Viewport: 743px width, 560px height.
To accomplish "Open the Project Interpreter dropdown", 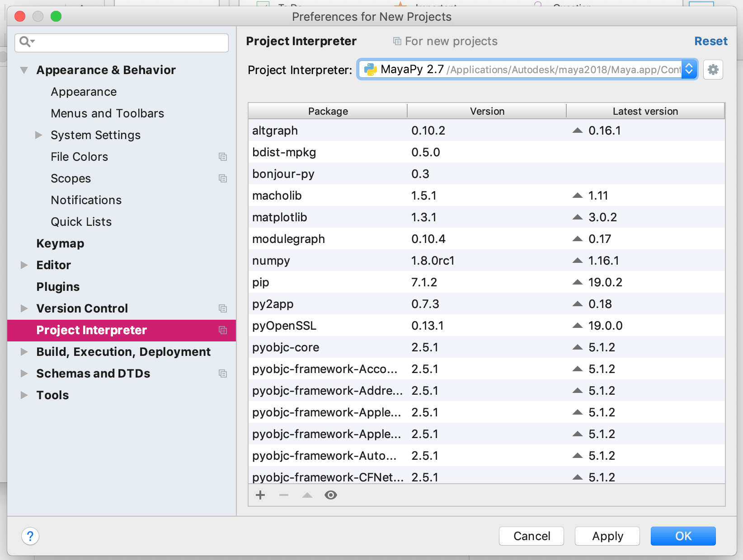I will click(x=688, y=70).
